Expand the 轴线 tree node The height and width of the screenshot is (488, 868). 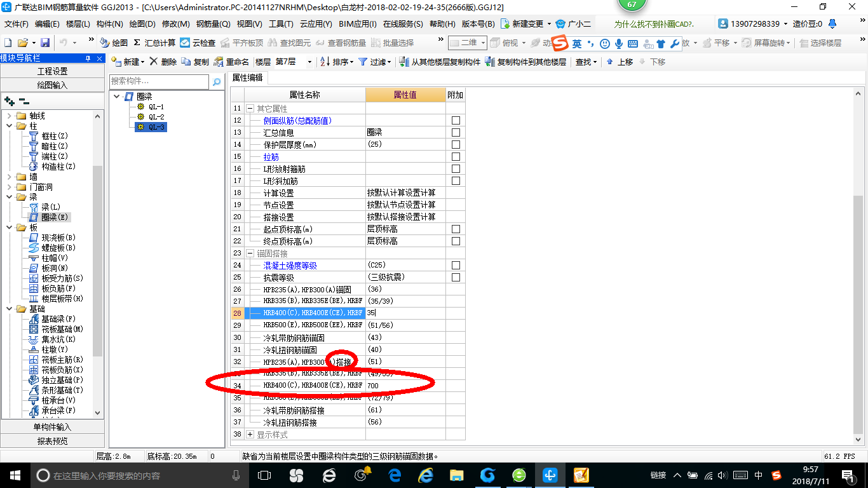(x=10, y=116)
